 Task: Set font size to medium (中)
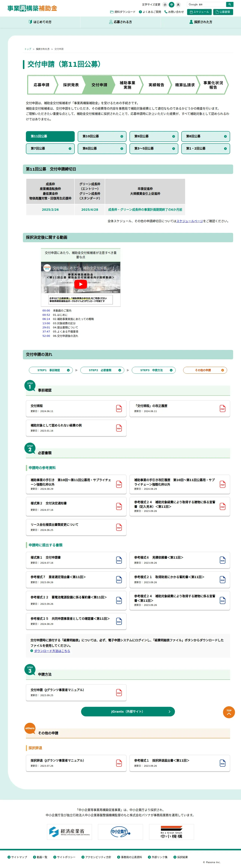(x=172, y=5)
